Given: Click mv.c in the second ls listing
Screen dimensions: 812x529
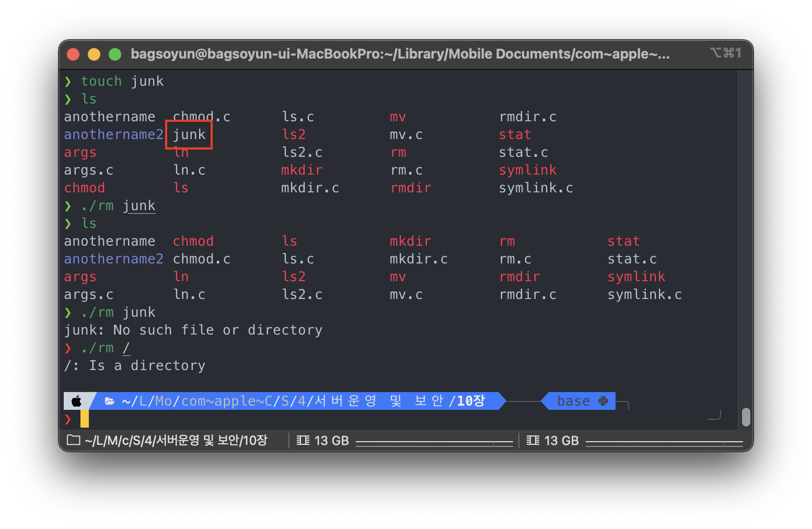Looking at the screenshot, I should [407, 294].
